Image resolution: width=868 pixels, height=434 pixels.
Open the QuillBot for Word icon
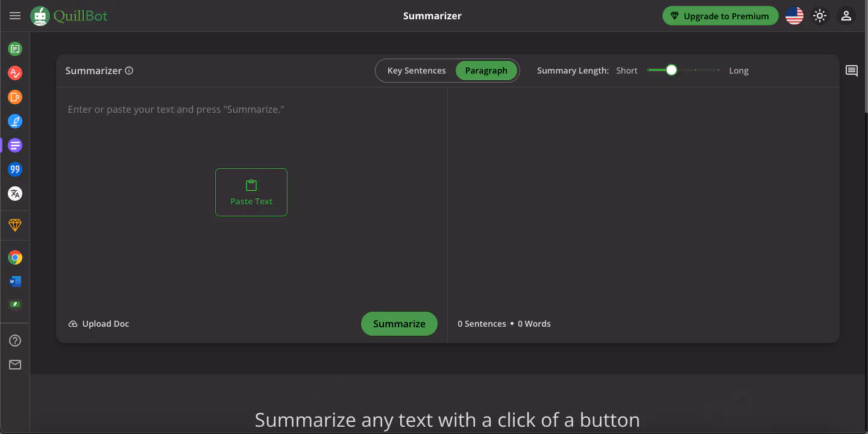click(15, 281)
